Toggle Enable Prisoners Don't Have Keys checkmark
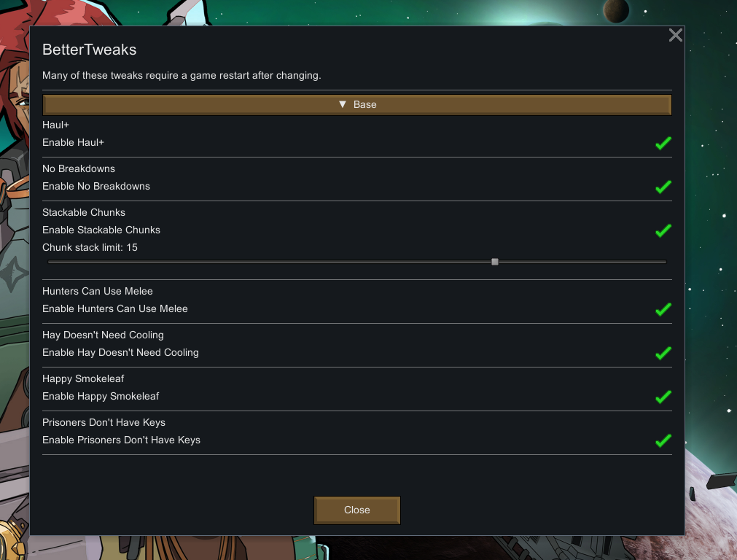Viewport: 737px width, 560px height. click(663, 440)
